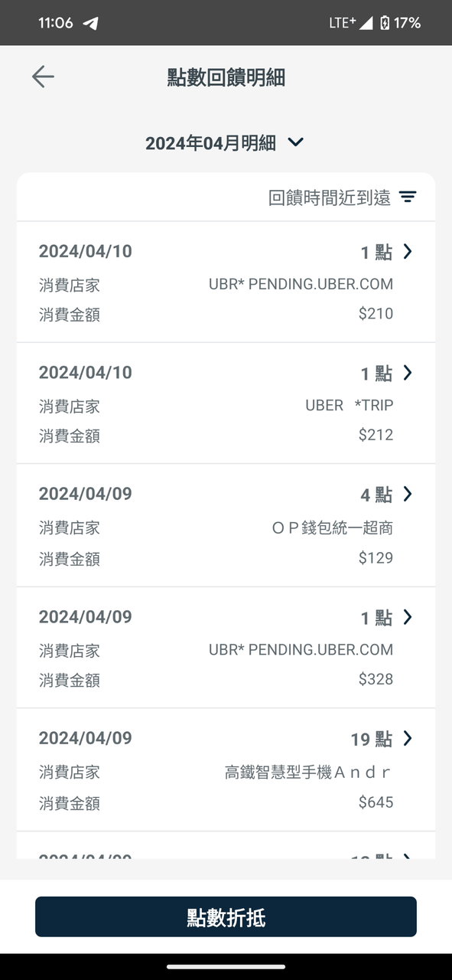This screenshot has height=980, width=452.
Task: Tap chevron beside the UBER *TRIP entry
Action: point(408,373)
